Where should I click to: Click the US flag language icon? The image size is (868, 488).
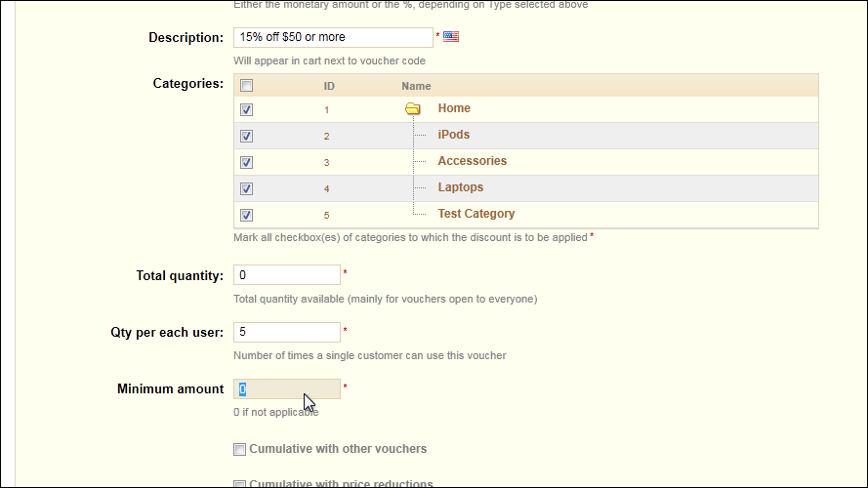451,37
